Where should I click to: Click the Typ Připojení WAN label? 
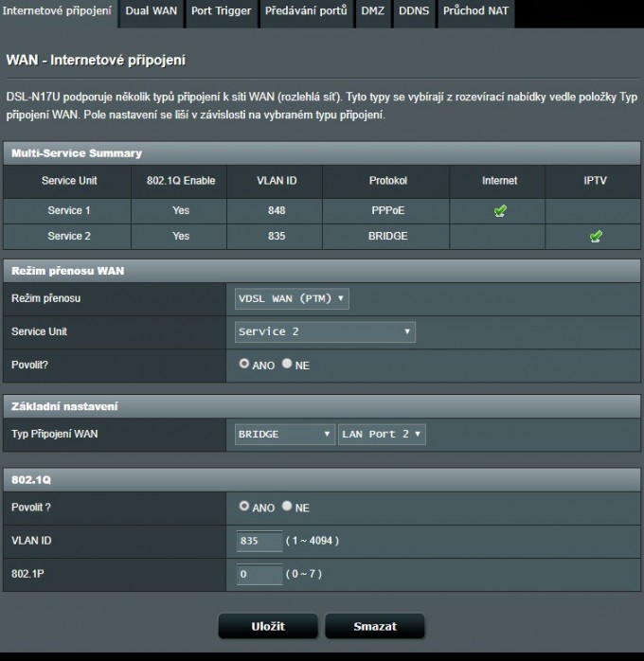point(55,435)
